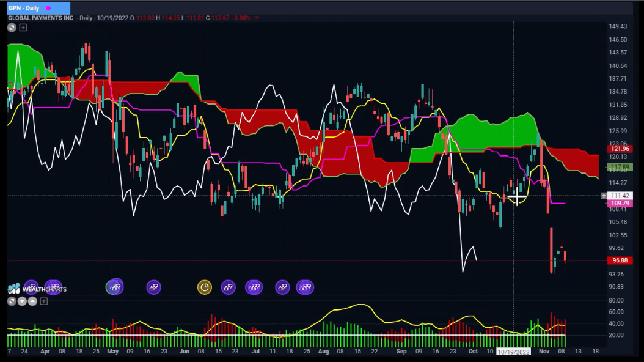The width and height of the screenshot is (644, 362).
Task: Open the purple marker between May 16 and 23
Action: pyautogui.click(x=153, y=287)
